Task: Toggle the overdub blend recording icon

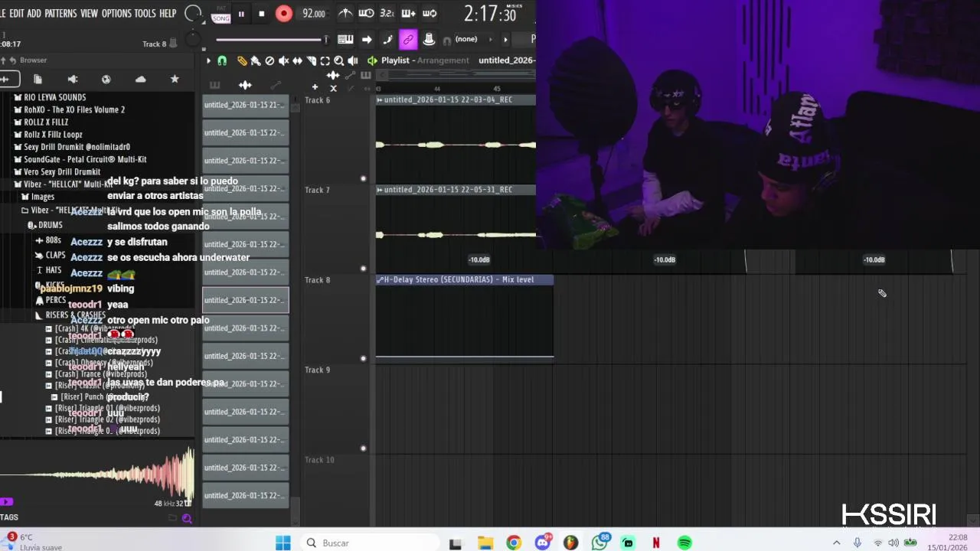Action: coord(408,13)
